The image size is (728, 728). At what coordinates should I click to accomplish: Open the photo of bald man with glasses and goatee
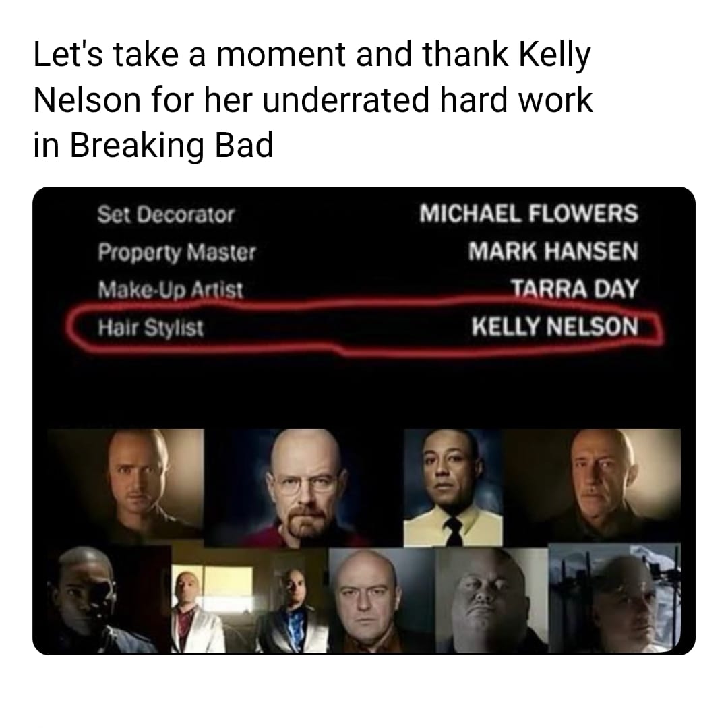303,487
